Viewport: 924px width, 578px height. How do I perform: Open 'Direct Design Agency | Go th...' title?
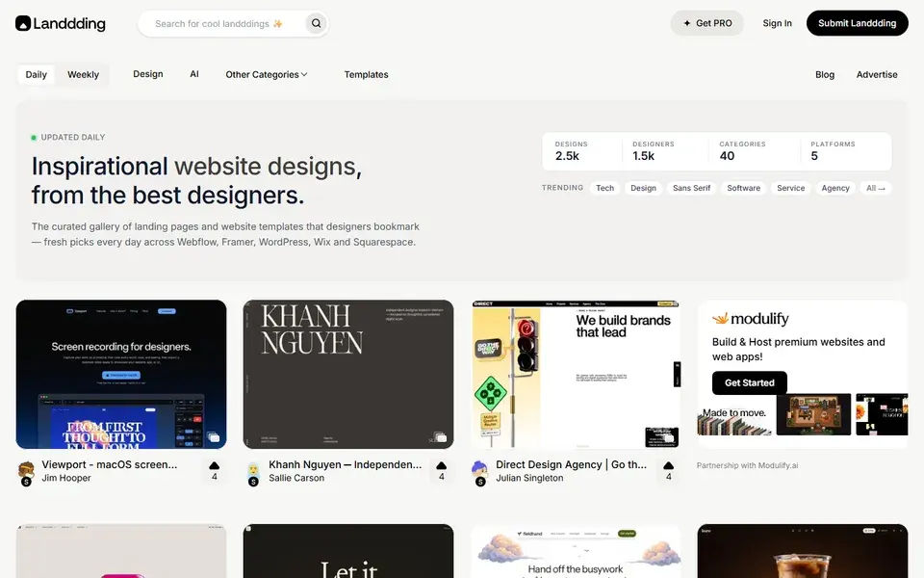[x=572, y=464]
